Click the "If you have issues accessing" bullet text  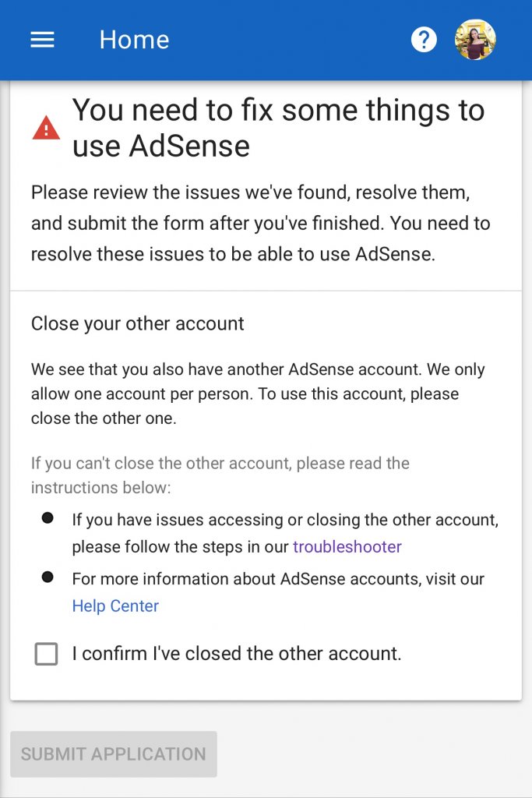(285, 533)
